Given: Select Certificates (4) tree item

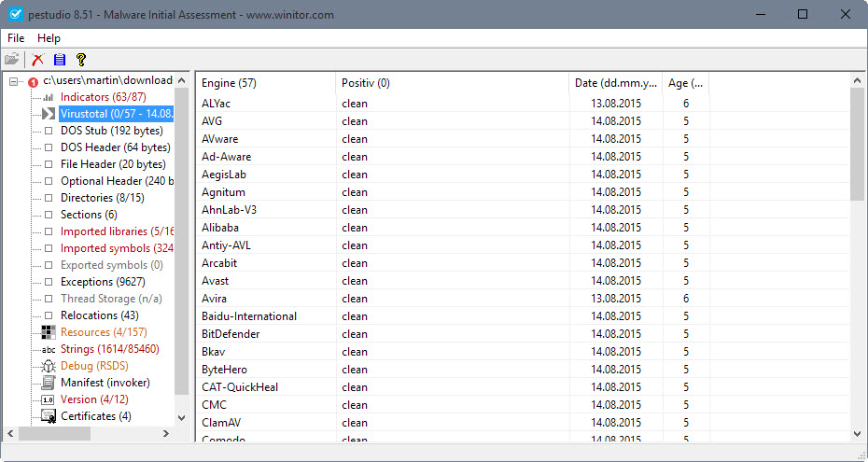Looking at the screenshot, I should point(96,416).
